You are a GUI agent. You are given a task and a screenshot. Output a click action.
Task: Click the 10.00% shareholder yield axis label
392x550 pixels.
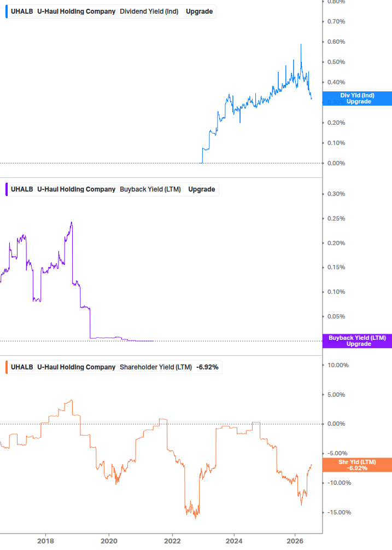pyautogui.click(x=338, y=365)
